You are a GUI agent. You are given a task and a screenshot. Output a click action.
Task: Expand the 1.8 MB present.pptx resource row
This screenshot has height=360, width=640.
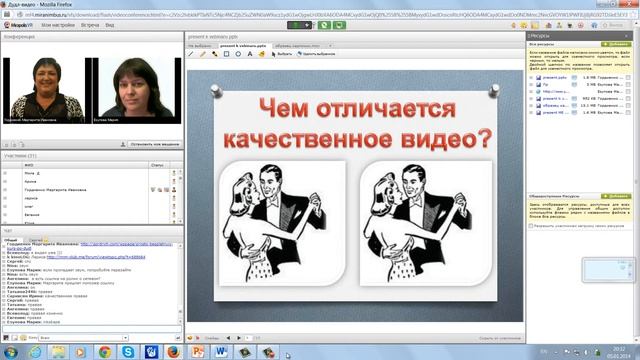pos(531,78)
